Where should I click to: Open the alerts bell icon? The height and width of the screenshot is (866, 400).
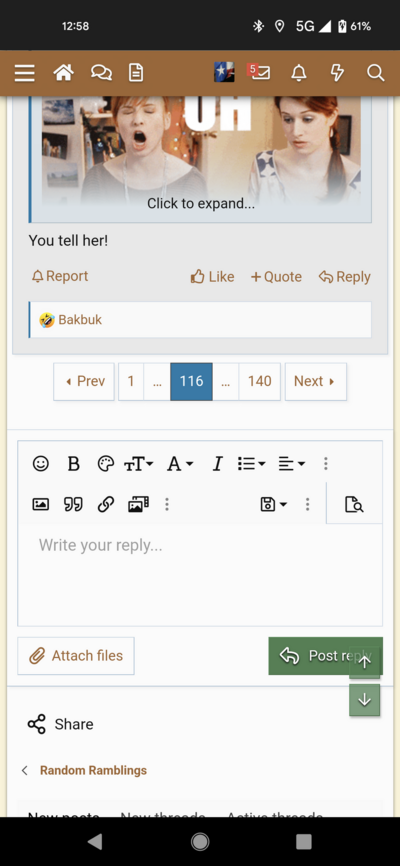299,73
